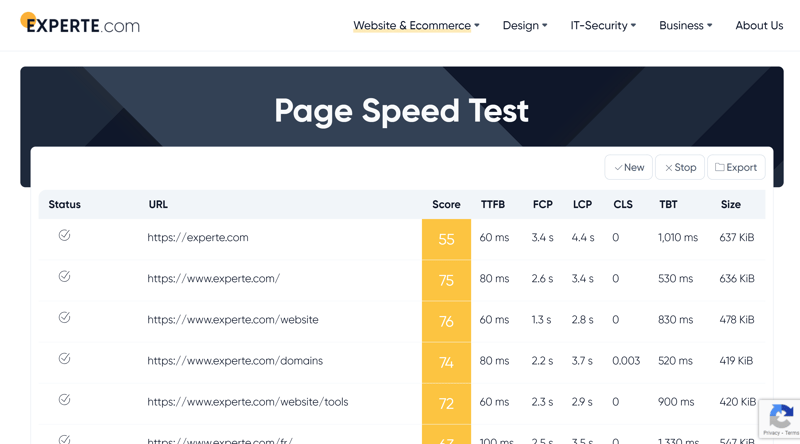800x444 pixels.
Task: Click status checkmark for /website row
Action: point(64,317)
